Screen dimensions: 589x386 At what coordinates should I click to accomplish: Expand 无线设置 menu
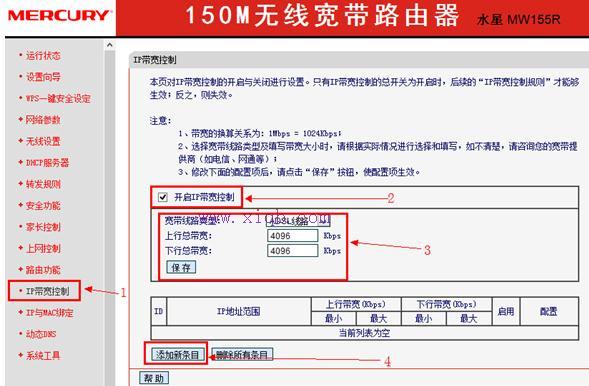coord(43,141)
